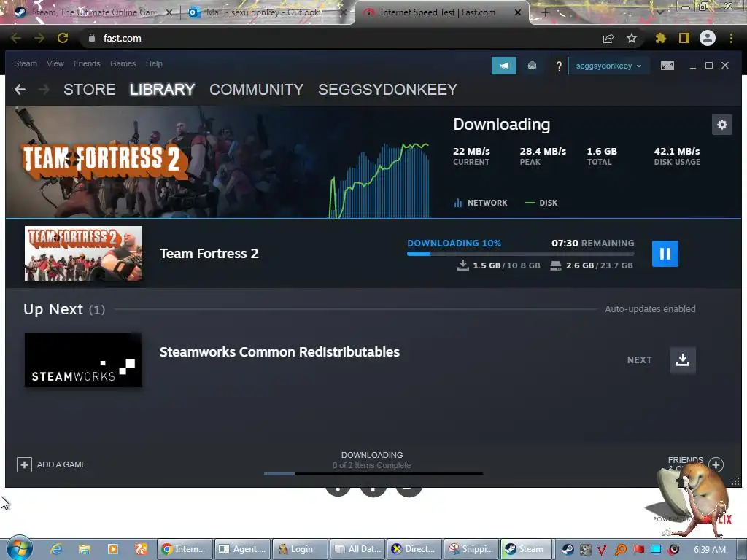Expand seggsydonkeey account dropdown
Screen dimensions: 747x560
point(608,66)
